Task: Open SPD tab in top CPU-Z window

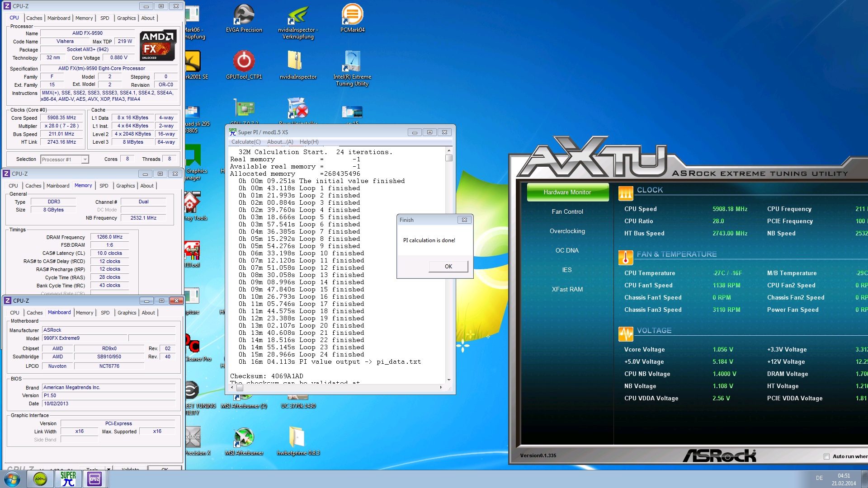Action: pyautogui.click(x=105, y=18)
